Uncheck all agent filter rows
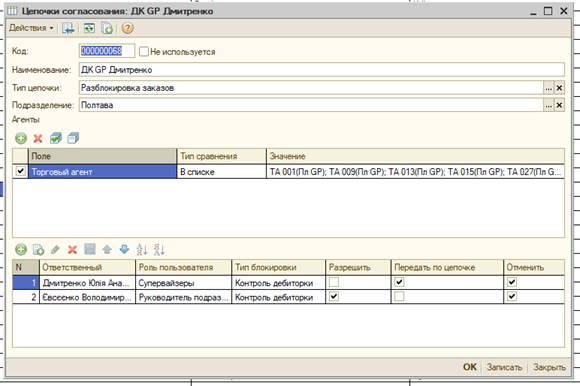The image size is (580, 386). [73, 138]
